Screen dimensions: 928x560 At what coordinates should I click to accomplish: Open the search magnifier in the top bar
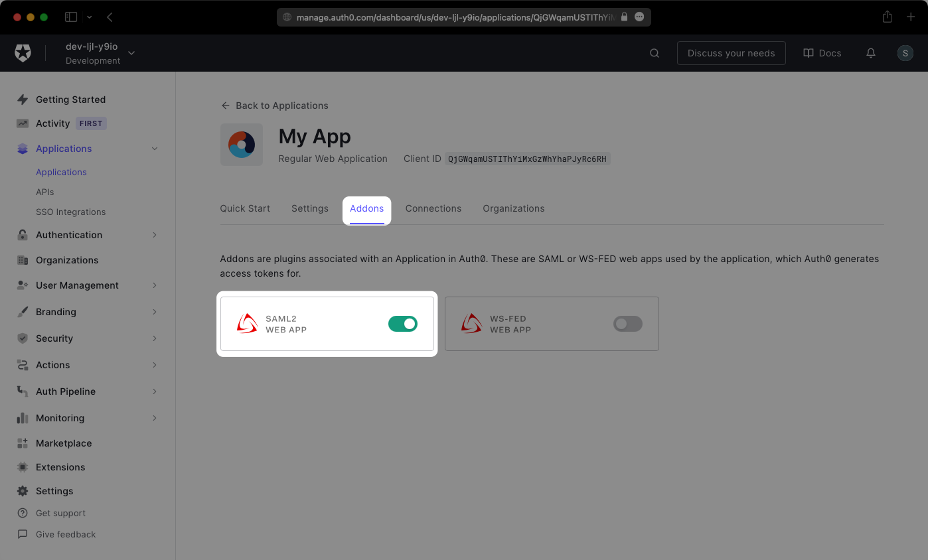pyautogui.click(x=655, y=53)
